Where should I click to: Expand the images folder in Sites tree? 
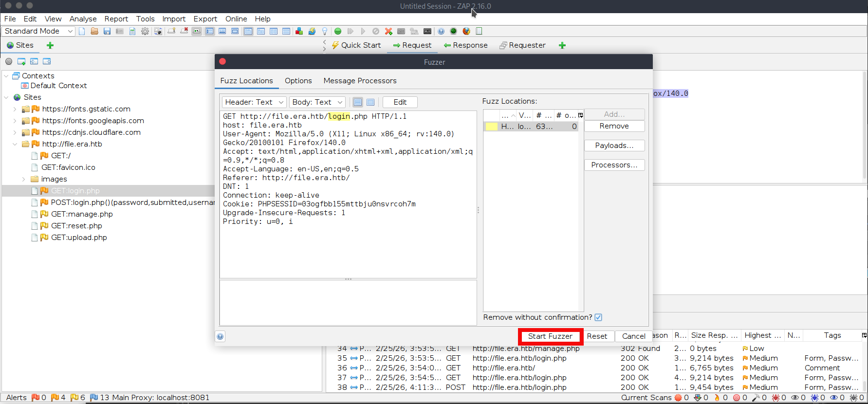[x=23, y=179]
